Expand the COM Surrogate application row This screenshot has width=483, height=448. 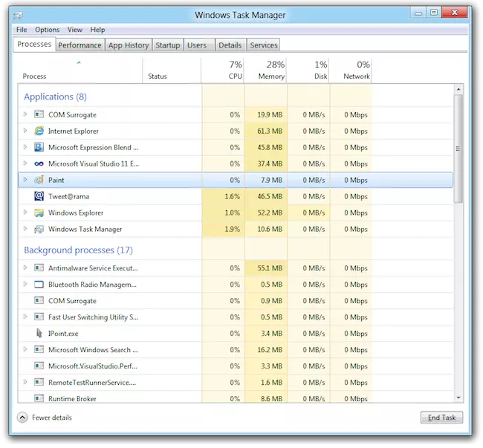25,114
